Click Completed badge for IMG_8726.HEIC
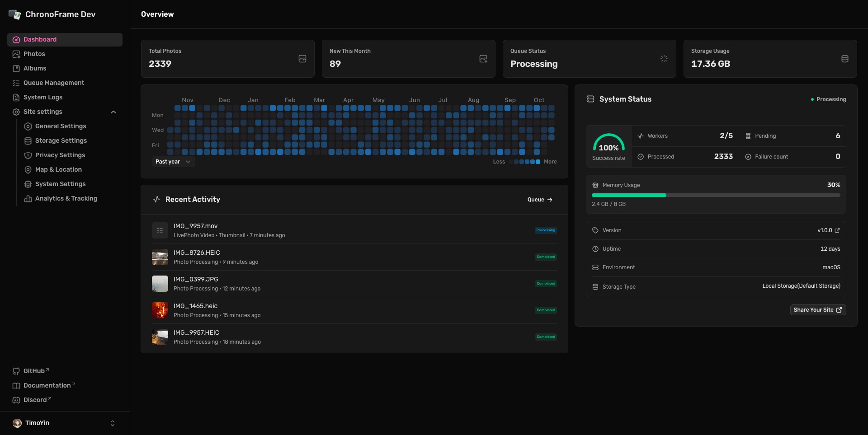 tap(546, 257)
